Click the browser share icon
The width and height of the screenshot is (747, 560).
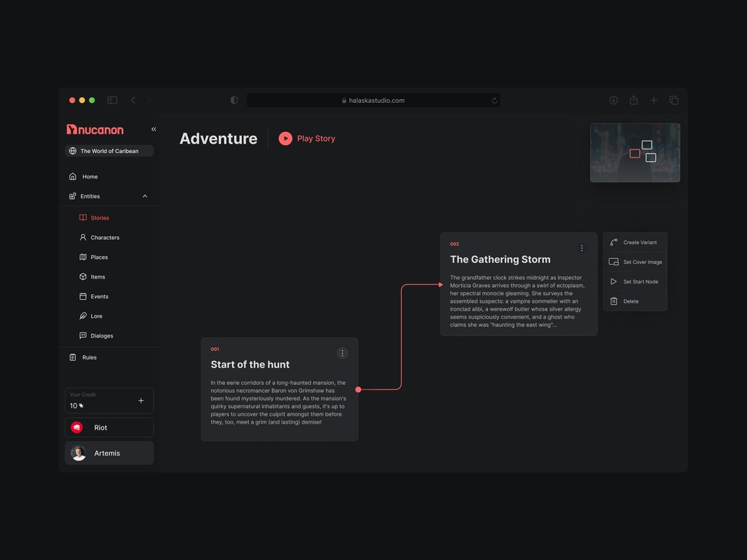(x=634, y=100)
